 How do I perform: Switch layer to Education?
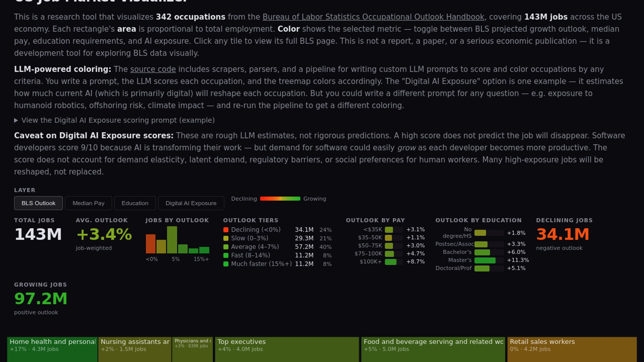pyautogui.click(x=135, y=203)
